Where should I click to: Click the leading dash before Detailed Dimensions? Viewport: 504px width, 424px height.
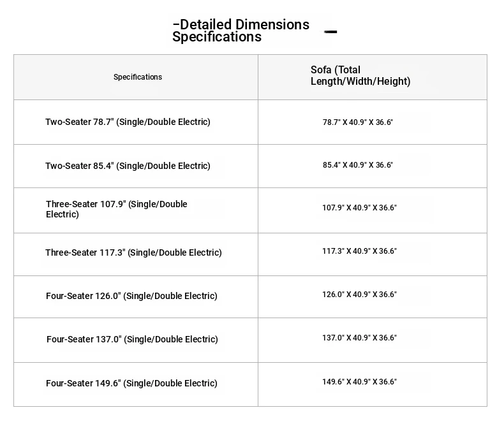pos(176,24)
